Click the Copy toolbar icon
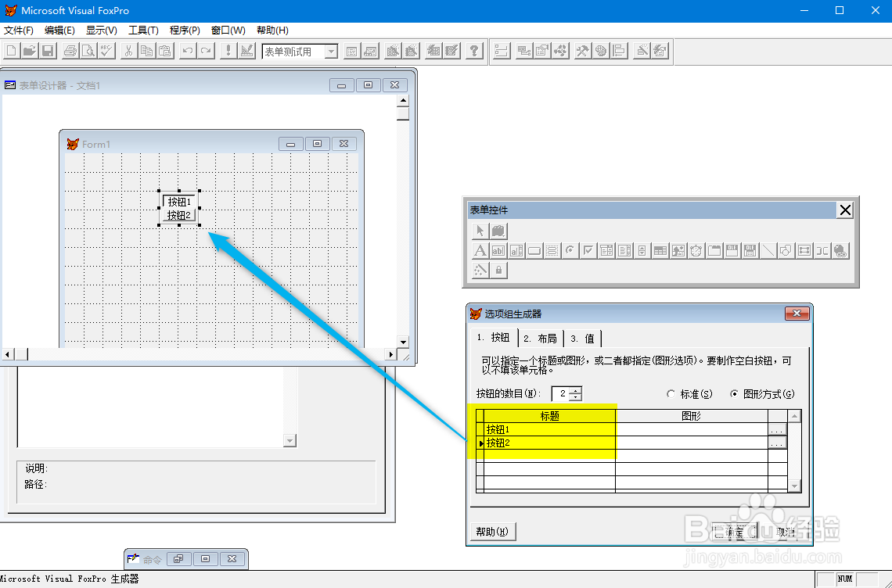This screenshot has height=588, width=892. pos(147,51)
